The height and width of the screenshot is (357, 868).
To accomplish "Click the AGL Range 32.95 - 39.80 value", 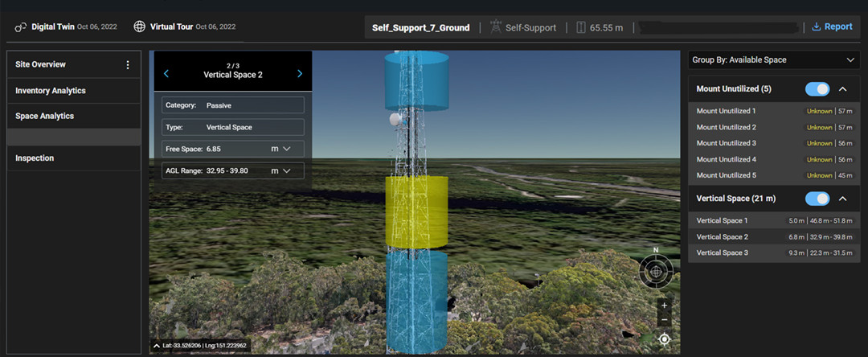I will tap(227, 170).
